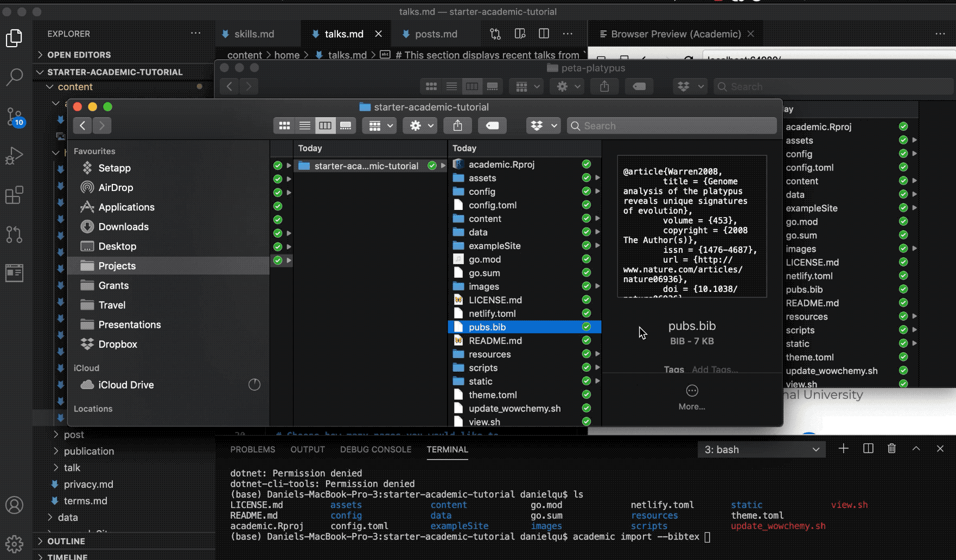Expand the publication folder in Explorer
The width and height of the screenshot is (956, 560).
pos(89,451)
